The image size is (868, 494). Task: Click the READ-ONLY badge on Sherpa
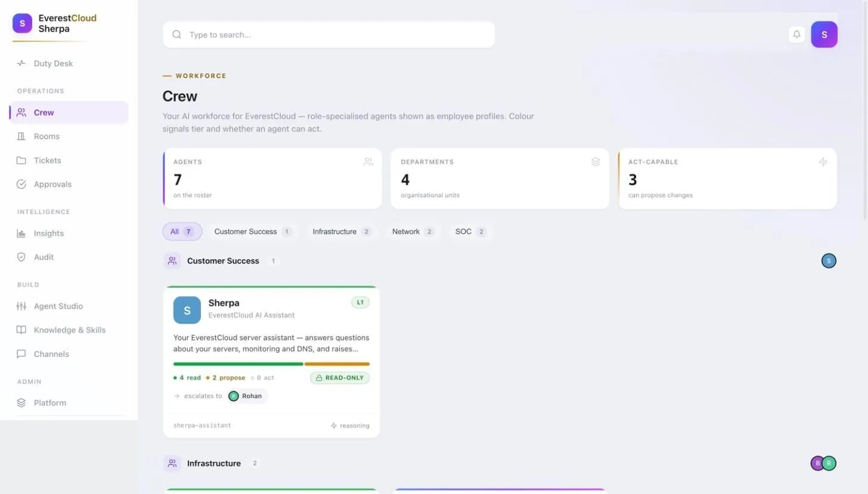coord(340,378)
